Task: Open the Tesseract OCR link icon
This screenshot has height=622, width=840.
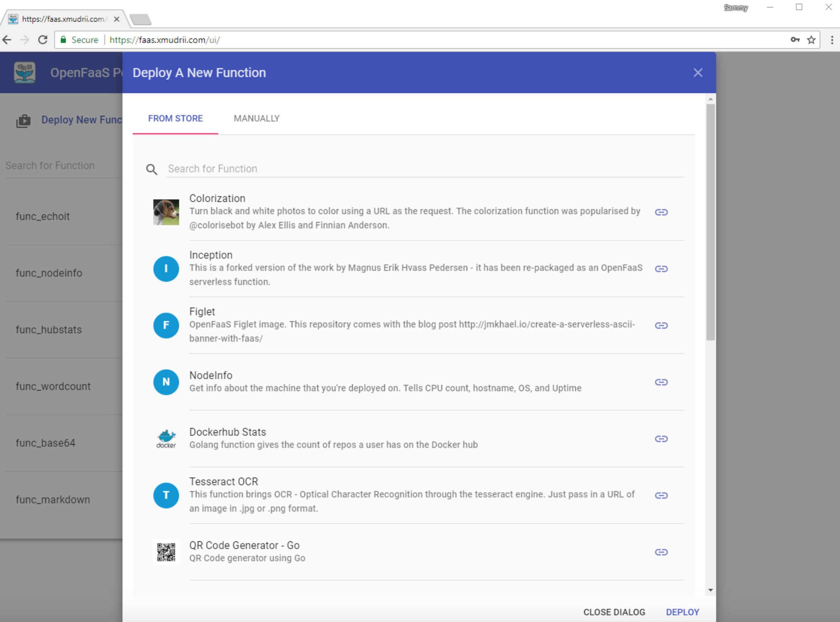Action: click(x=661, y=495)
